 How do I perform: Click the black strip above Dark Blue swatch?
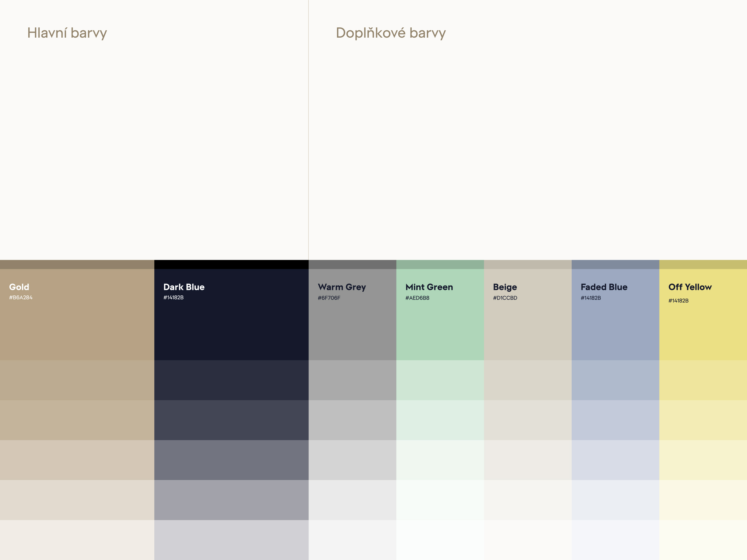pyautogui.click(x=231, y=264)
